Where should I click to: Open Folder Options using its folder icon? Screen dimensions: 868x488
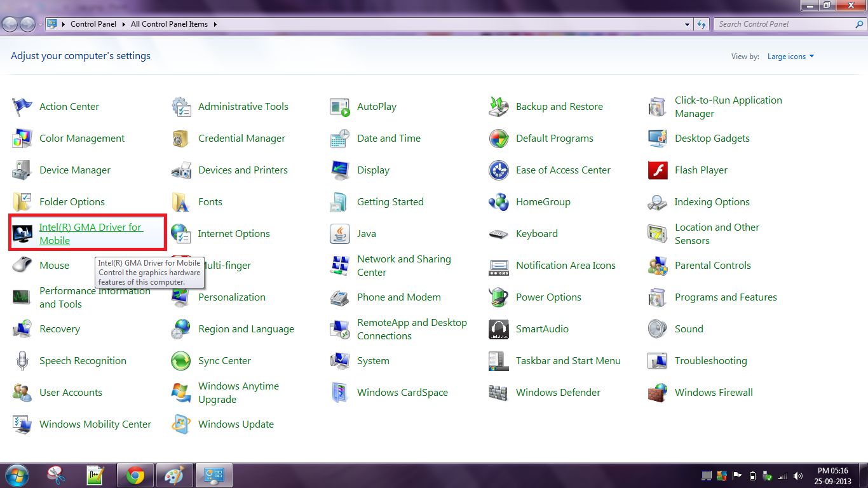(22, 202)
